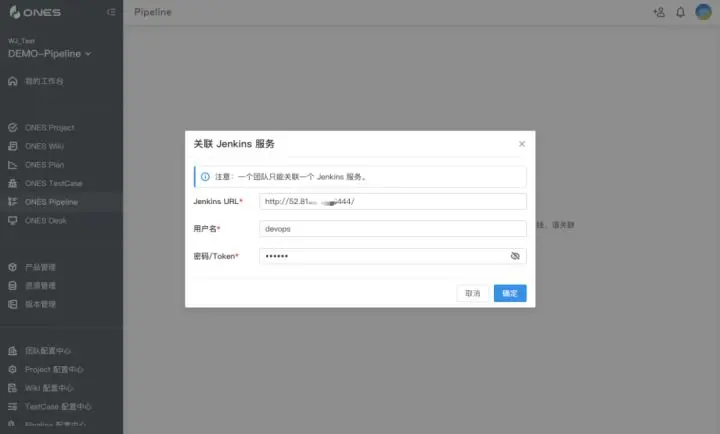
Task: Go to 产品管理
Action: click(40, 267)
